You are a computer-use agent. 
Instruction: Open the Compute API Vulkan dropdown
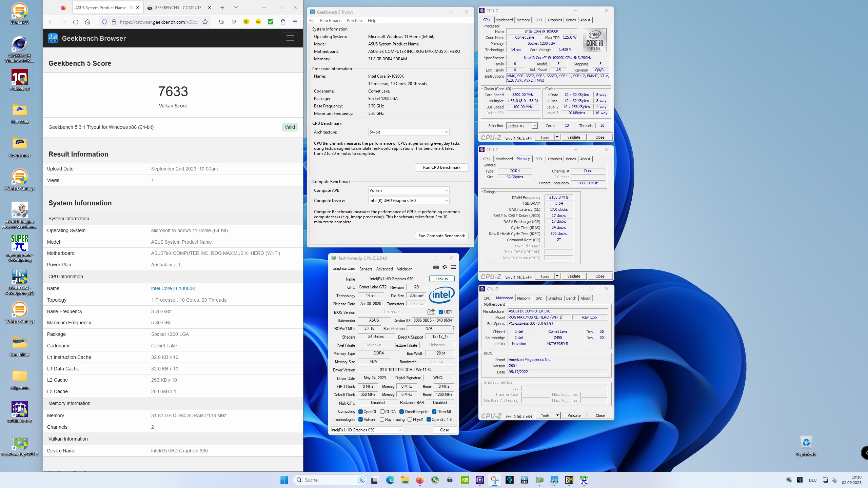point(409,190)
